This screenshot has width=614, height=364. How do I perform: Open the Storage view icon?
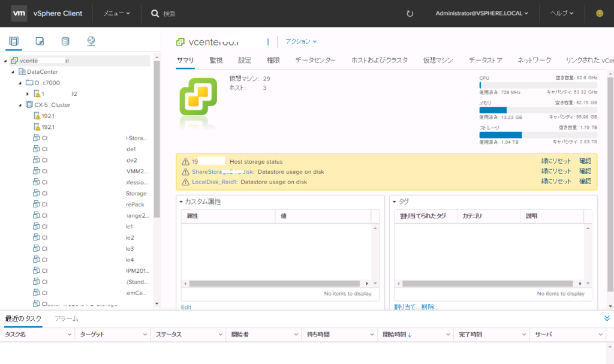tap(65, 41)
